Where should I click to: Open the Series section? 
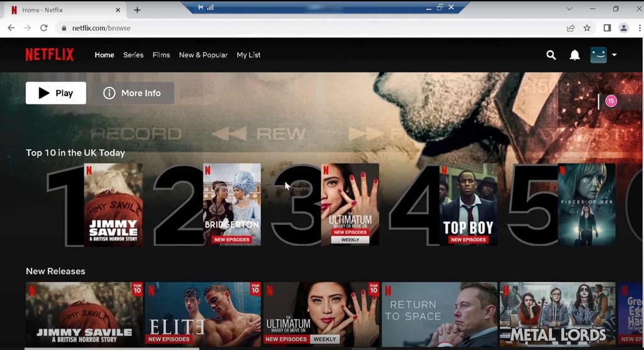click(133, 55)
